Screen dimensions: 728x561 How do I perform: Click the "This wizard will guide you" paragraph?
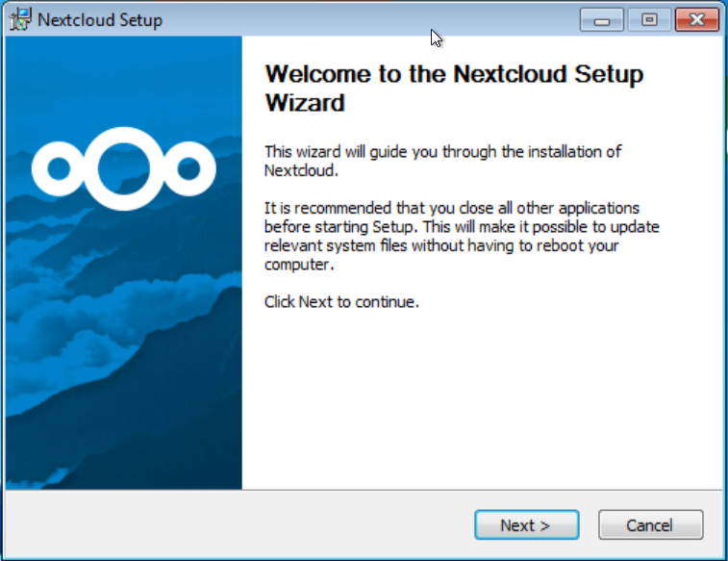[443, 161]
